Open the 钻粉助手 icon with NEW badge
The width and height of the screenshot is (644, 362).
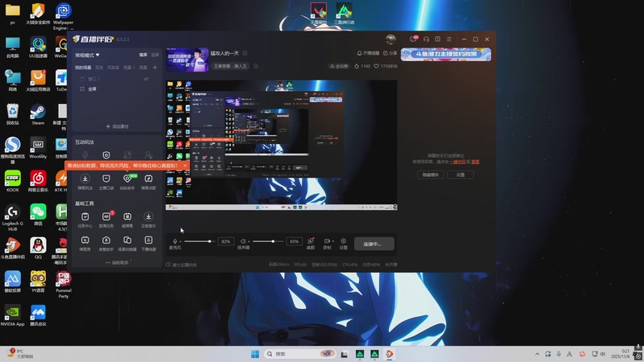coord(127,179)
